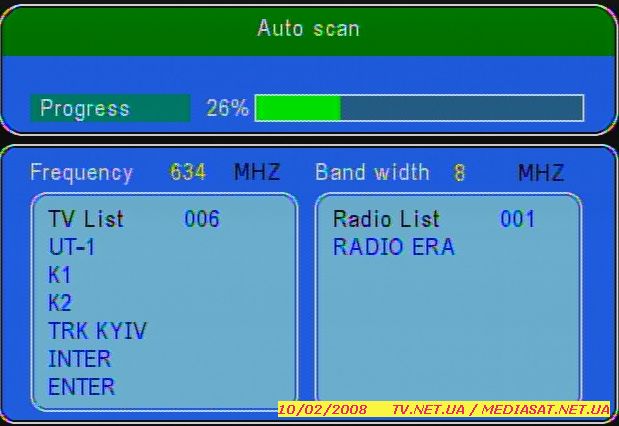Select the RADIO ERA station
Screen dimensions: 619x426
(393, 247)
